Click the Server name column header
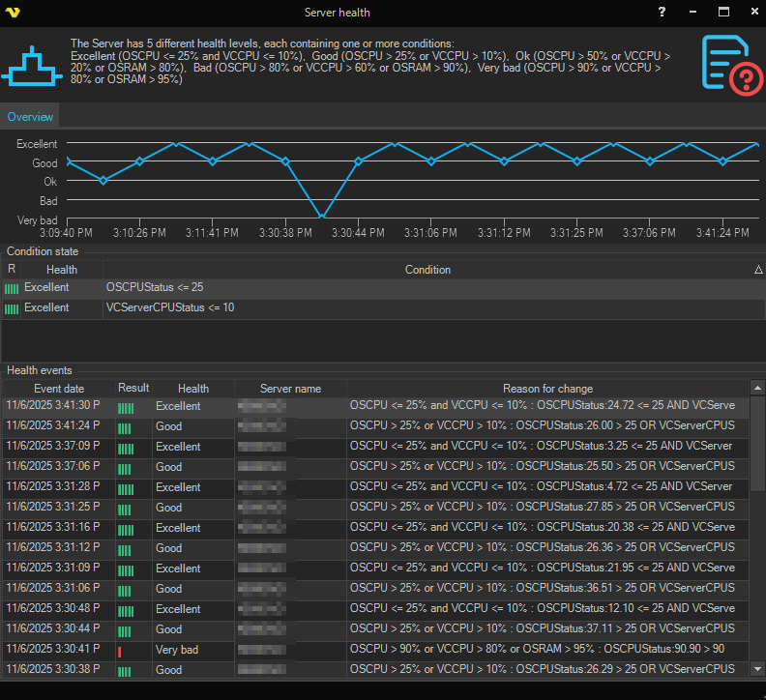The image size is (766, 700). 290,389
